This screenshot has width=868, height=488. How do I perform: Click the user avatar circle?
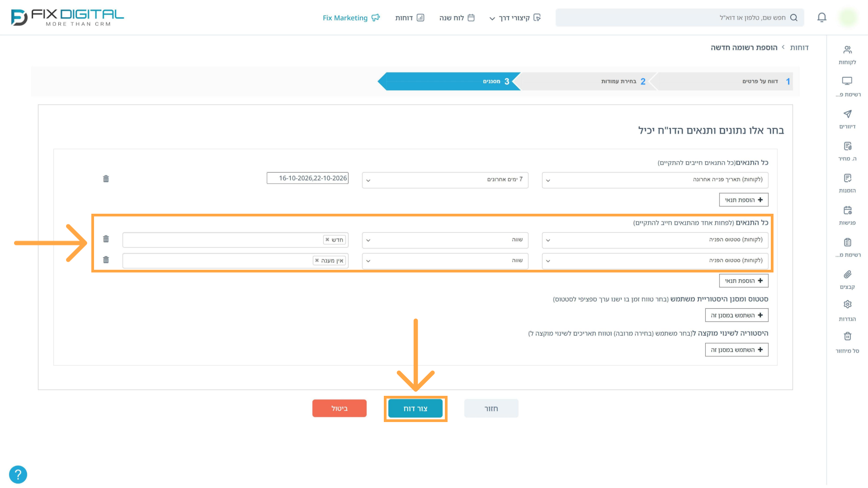(x=848, y=18)
